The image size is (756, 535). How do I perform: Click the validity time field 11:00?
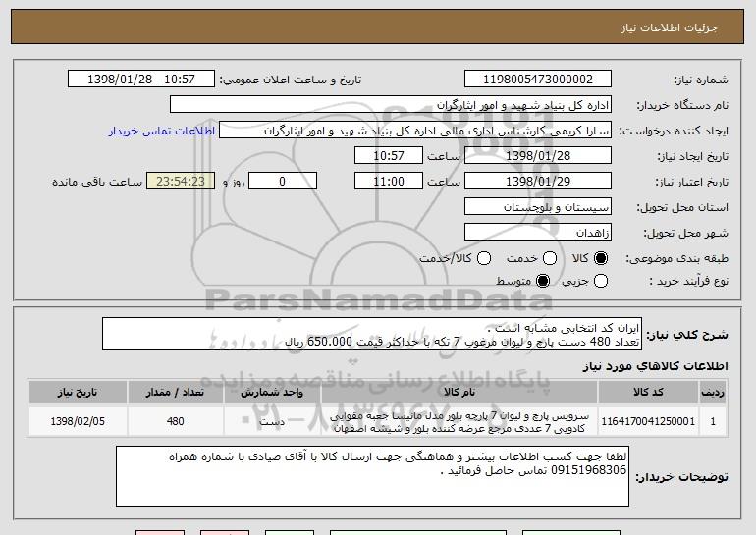[389, 182]
